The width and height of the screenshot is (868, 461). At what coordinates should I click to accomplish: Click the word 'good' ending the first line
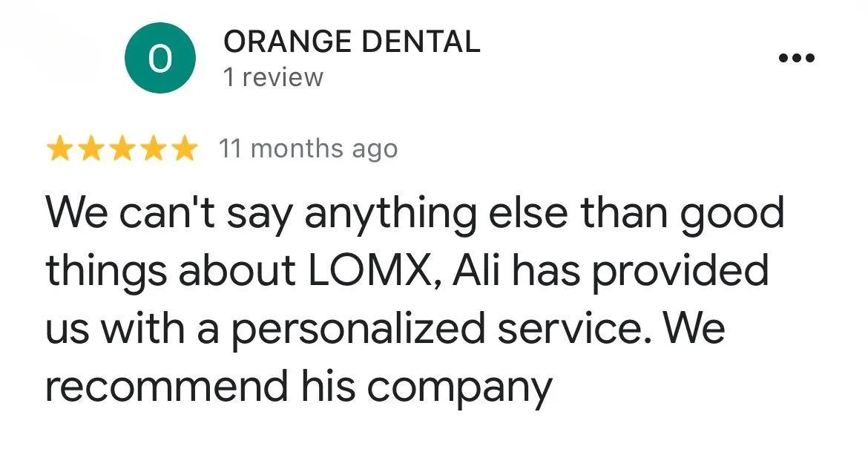click(731, 214)
